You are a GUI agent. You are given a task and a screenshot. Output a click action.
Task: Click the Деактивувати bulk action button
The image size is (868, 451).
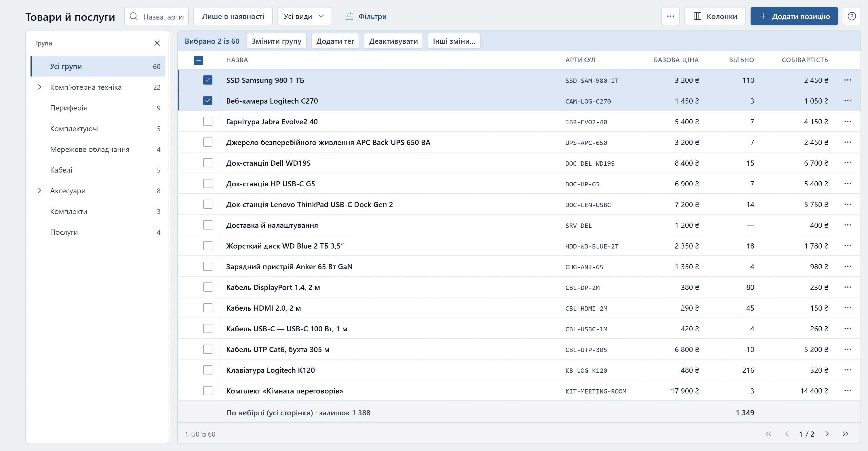click(393, 41)
